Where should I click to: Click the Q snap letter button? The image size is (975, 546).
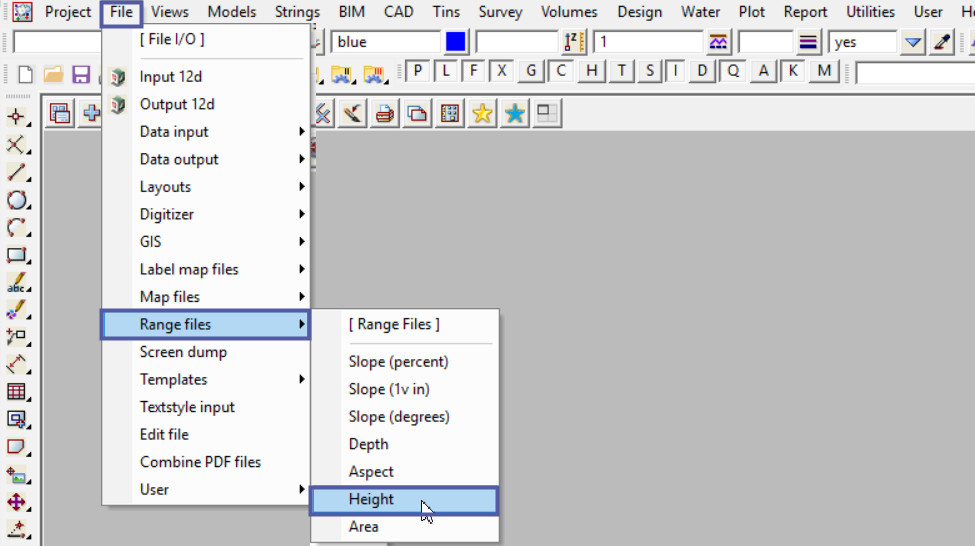(x=733, y=71)
